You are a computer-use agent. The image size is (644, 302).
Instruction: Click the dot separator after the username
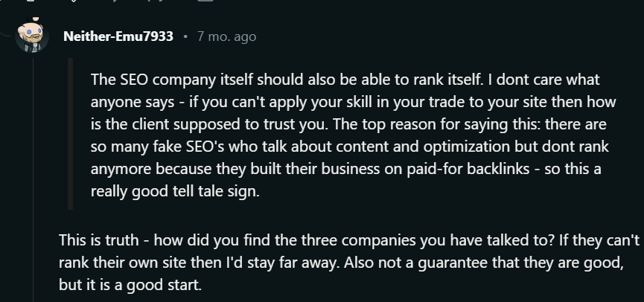185,36
